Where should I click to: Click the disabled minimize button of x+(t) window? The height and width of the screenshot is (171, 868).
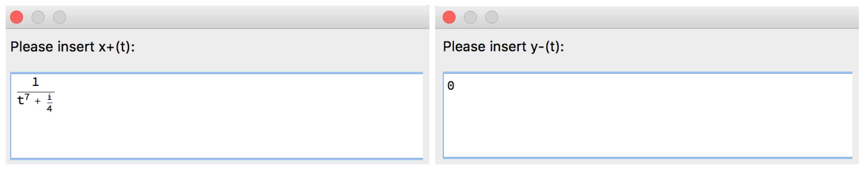point(38,17)
